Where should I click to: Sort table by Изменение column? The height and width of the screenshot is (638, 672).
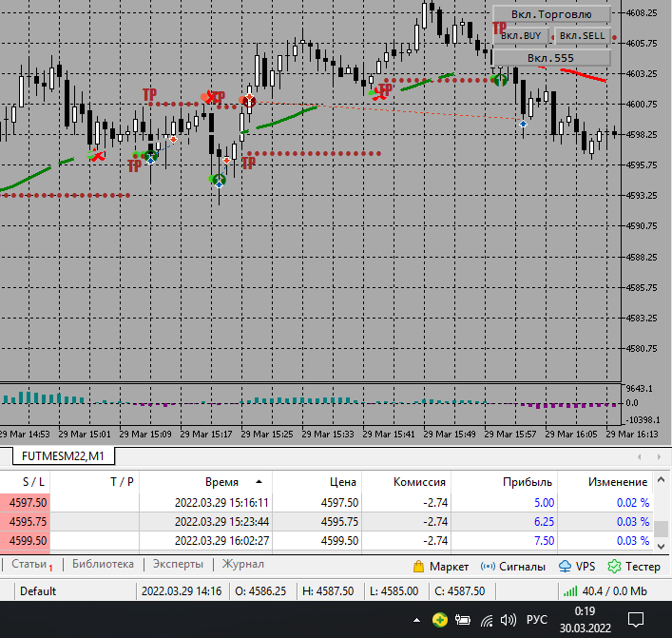pyautogui.click(x=605, y=482)
